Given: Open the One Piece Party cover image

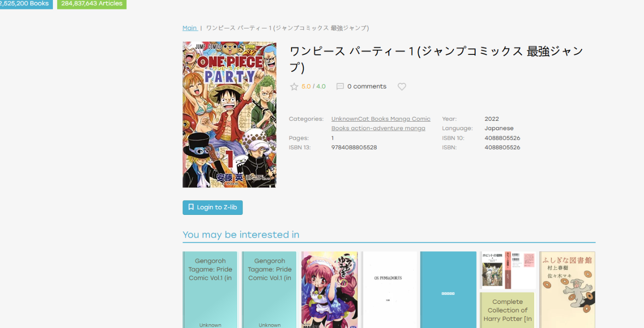Looking at the screenshot, I should tap(229, 115).
